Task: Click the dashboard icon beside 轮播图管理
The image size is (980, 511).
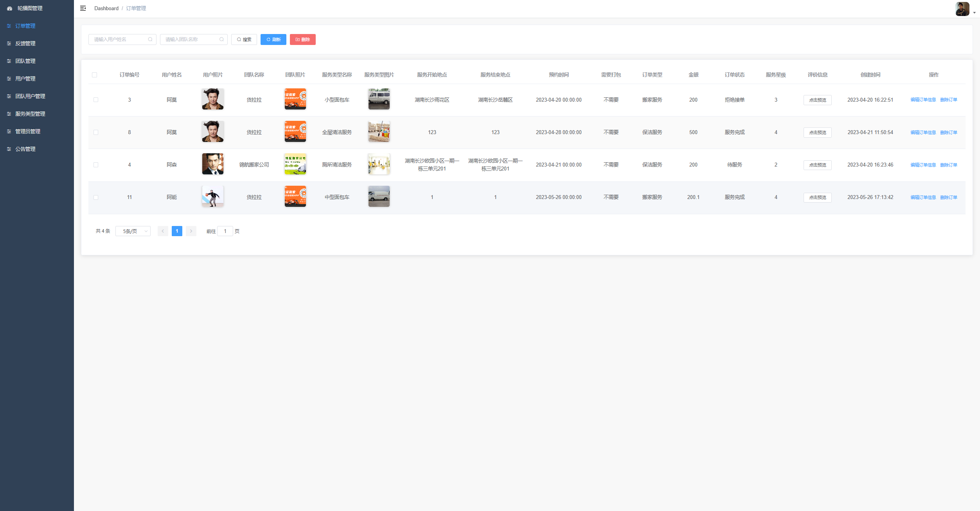Action: [9, 8]
